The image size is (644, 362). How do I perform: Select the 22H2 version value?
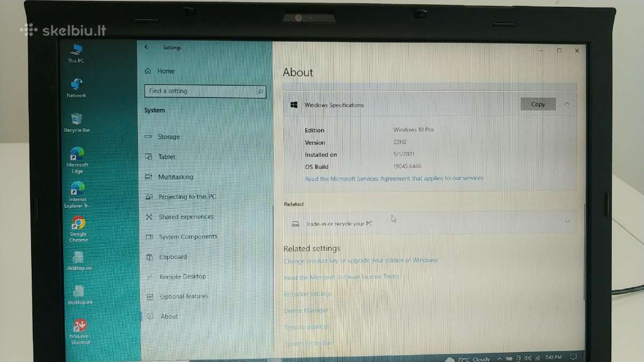[x=401, y=142]
